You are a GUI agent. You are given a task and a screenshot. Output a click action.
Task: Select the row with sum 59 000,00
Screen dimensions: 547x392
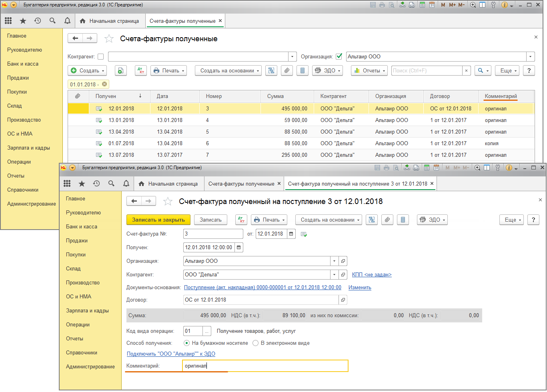coord(301,120)
